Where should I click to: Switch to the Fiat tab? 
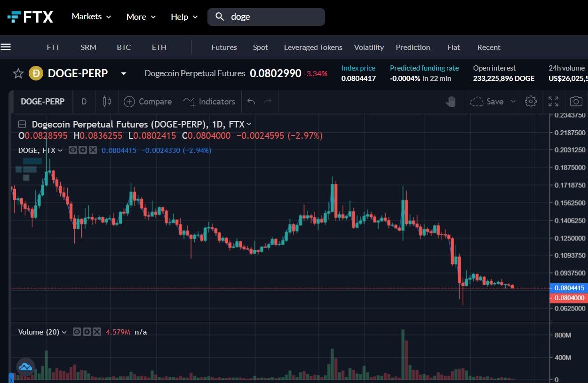[453, 47]
